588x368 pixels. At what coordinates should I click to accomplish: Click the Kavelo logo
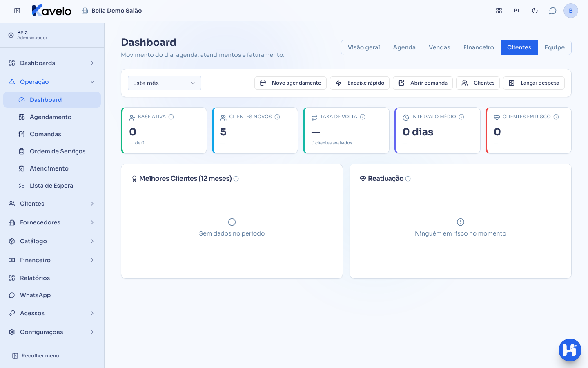[52, 11]
